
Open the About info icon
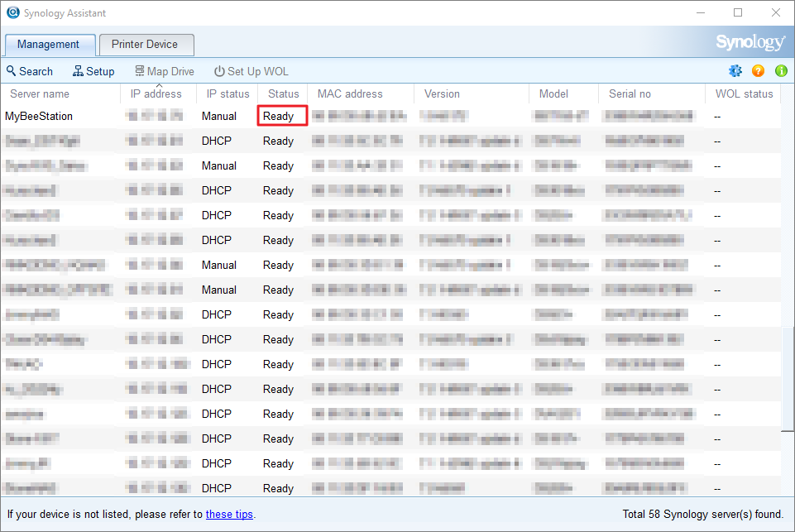[x=780, y=71]
